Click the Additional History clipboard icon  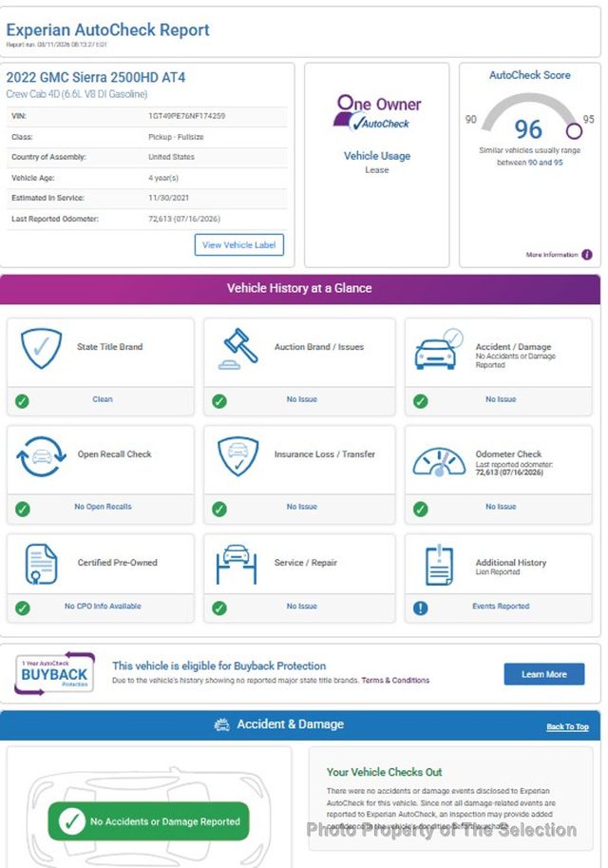point(439,565)
